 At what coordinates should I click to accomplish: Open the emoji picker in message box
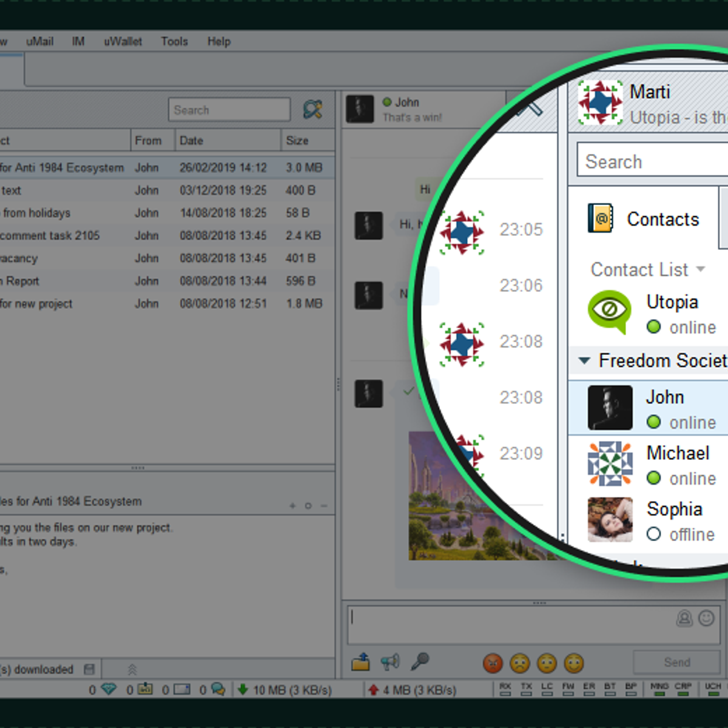click(x=706, y=618)
